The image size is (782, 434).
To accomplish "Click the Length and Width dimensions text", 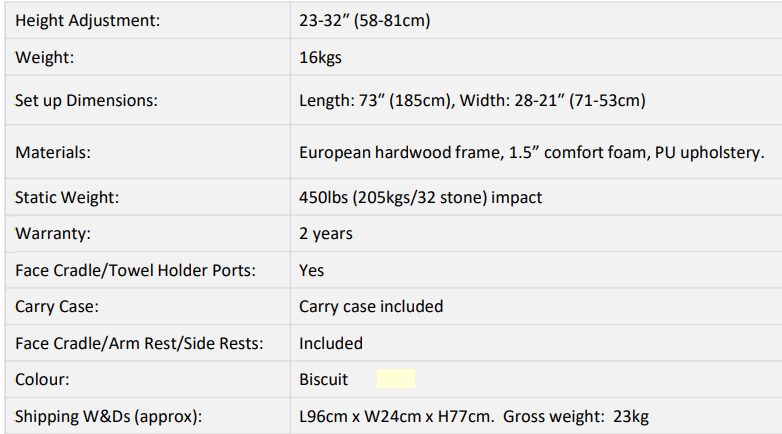I will (x=472, y=100).
